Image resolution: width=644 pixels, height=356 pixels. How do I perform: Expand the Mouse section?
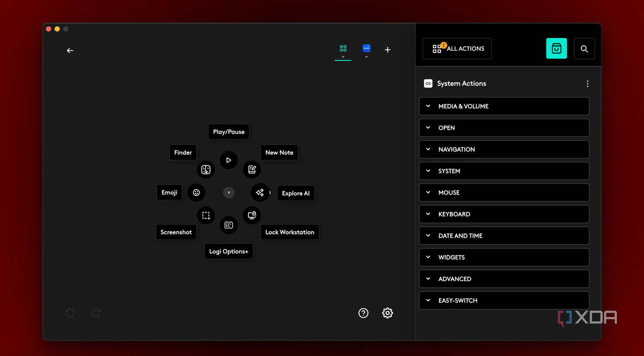pos(504,192)
